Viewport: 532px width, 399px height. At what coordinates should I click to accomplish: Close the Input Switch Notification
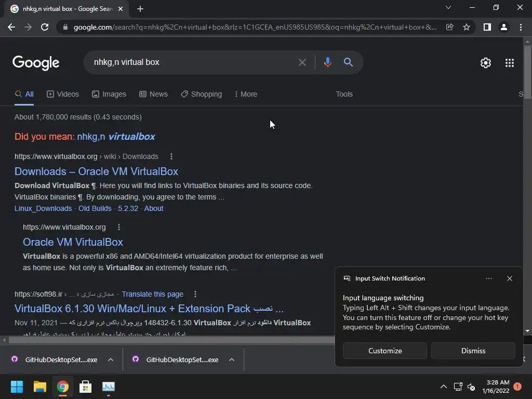point(510,278)
